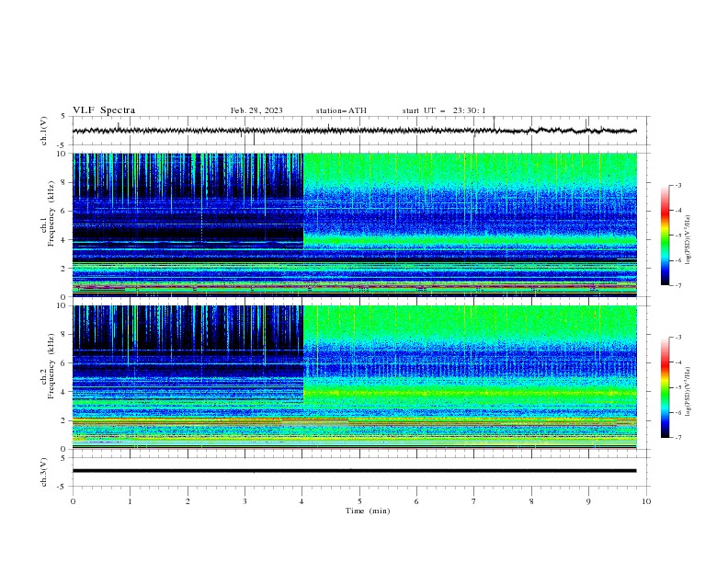Click the "6" frequency tick on ch.2 axis
Viewport: 728px width, 563px height.
coord(63,362)
